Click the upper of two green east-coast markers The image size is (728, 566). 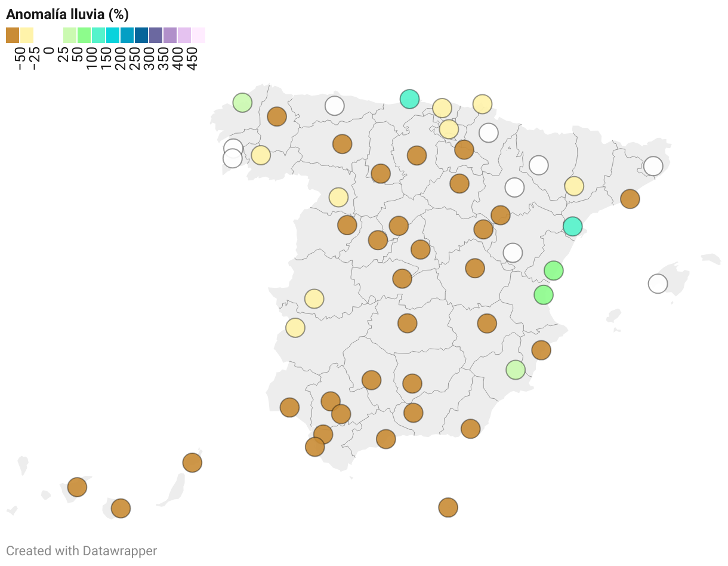(554, 270)
